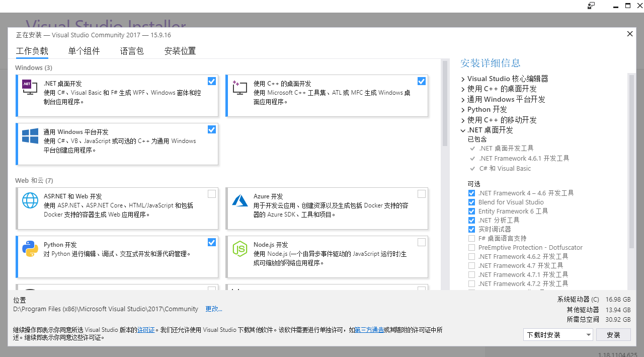Image resolution: width=644 pixels, height=357 pixels.
Task: Disable the Entity Framework 6 工具 checkbox
Action: click(471, 211)
